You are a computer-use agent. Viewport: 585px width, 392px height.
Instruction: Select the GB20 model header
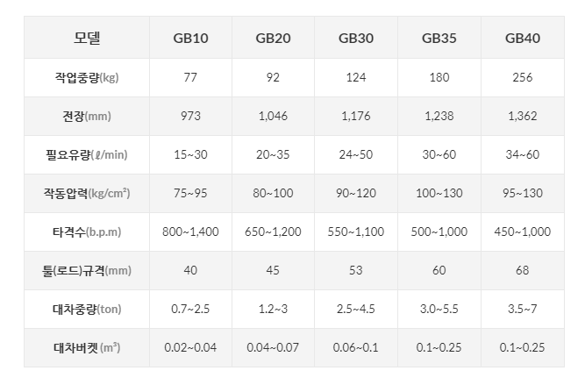pos(273,38)
